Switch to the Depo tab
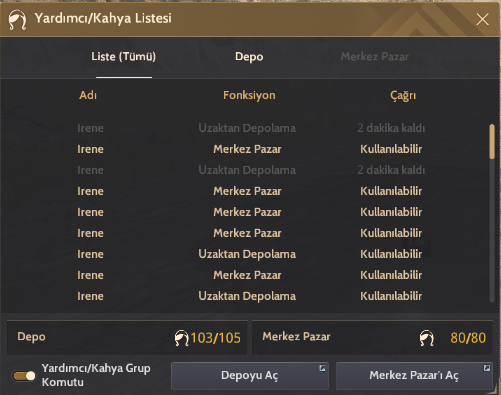The width and height of the screenshot is (501, 395). (249, 57)
